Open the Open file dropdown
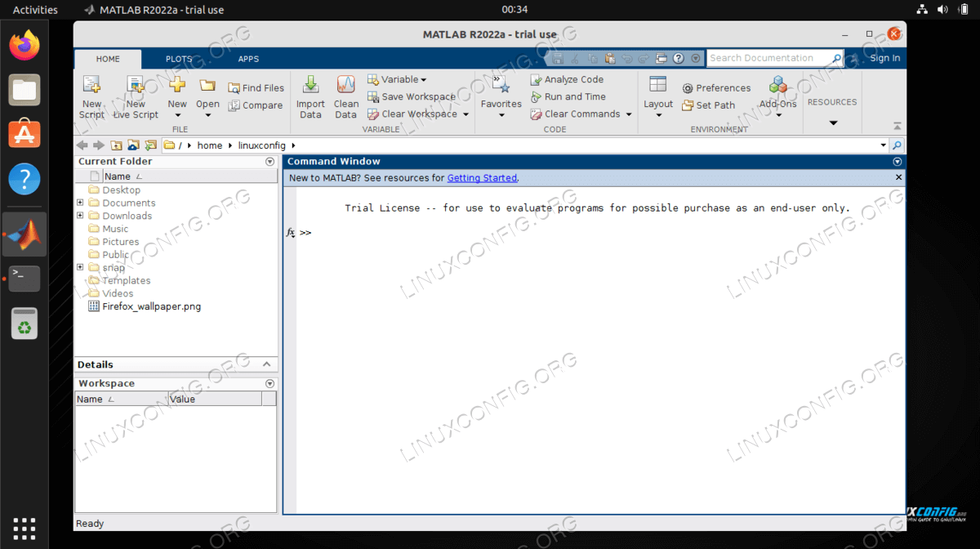 point(207,97)
